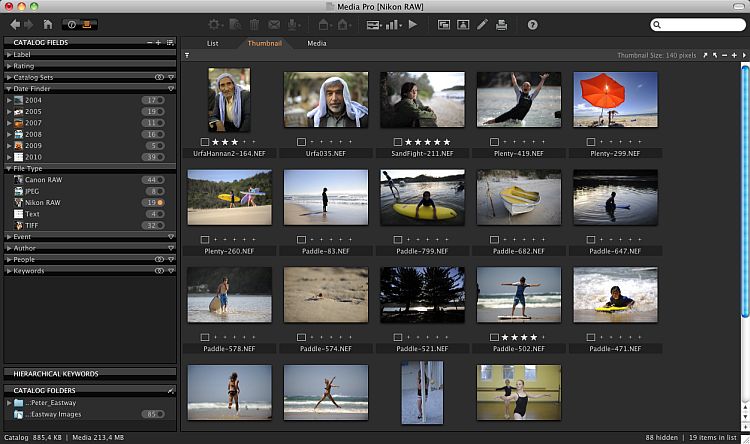The height and width of the screenshot is (444, 750).
Task: Expand the Keywords section
Action: (8, 271)
